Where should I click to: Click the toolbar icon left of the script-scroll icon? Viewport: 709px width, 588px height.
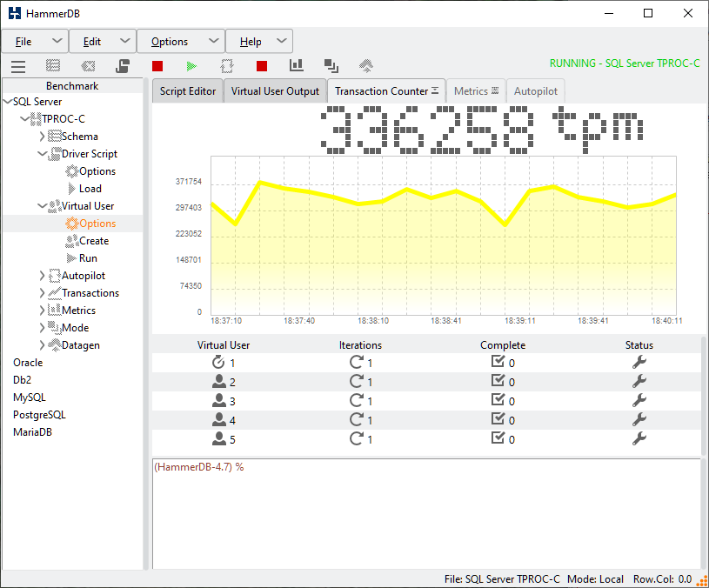pos(88,66)
